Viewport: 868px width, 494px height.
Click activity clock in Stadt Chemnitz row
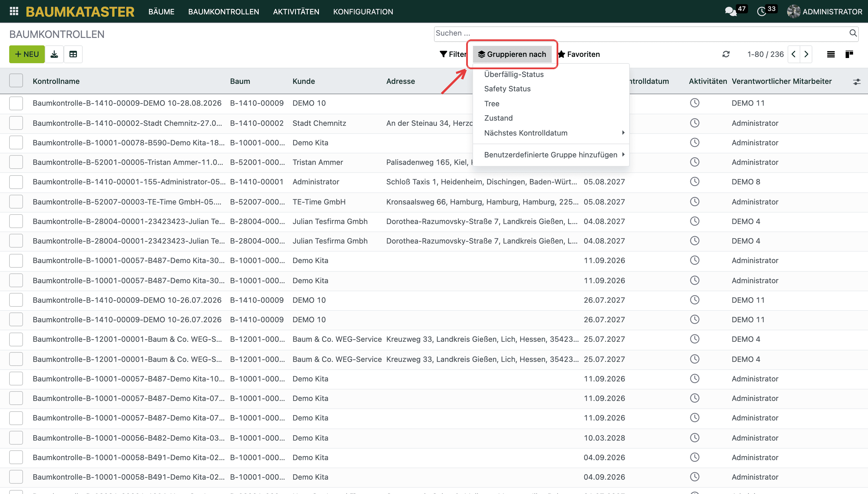(695, 123)
